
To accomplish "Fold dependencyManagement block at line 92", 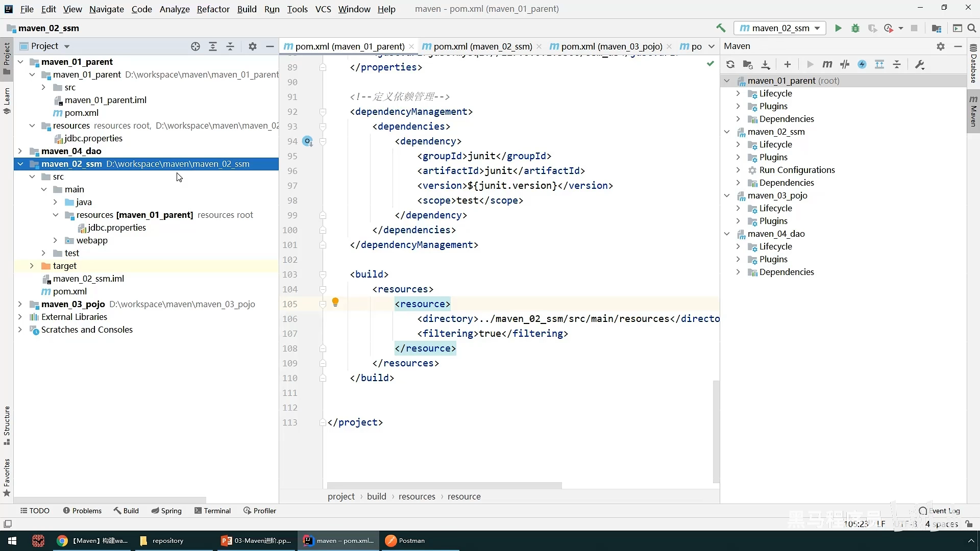I will [323, 112].
